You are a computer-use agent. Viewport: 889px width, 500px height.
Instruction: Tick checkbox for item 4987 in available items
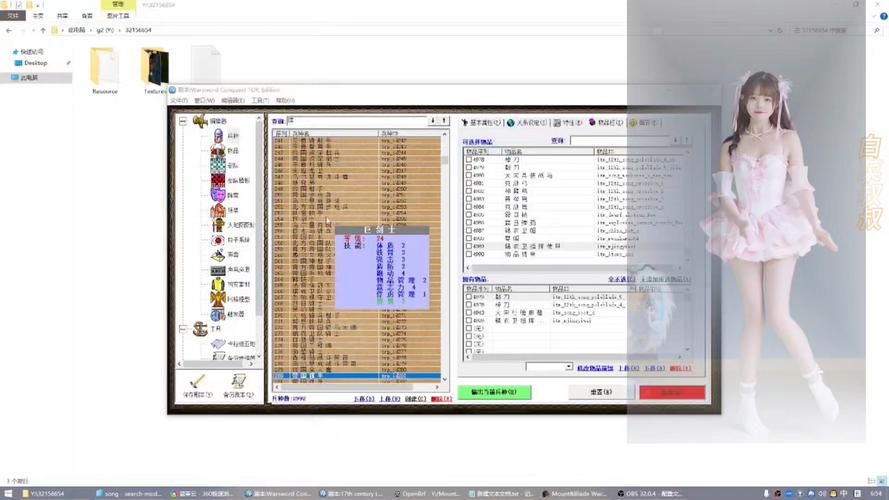pos(468,231)
